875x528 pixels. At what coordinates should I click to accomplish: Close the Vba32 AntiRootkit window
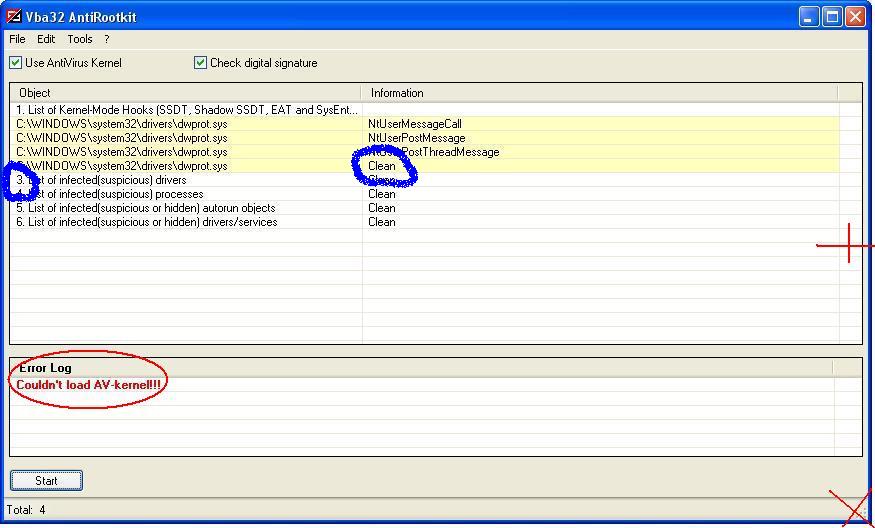[855, 16]
